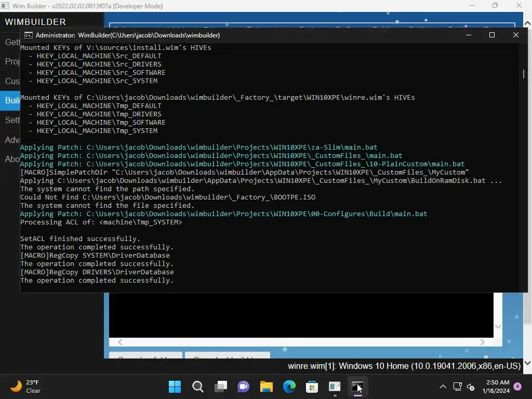Open the About sidebar item
The width and height of the screenshot is (532, 399).
coord(10,159)
